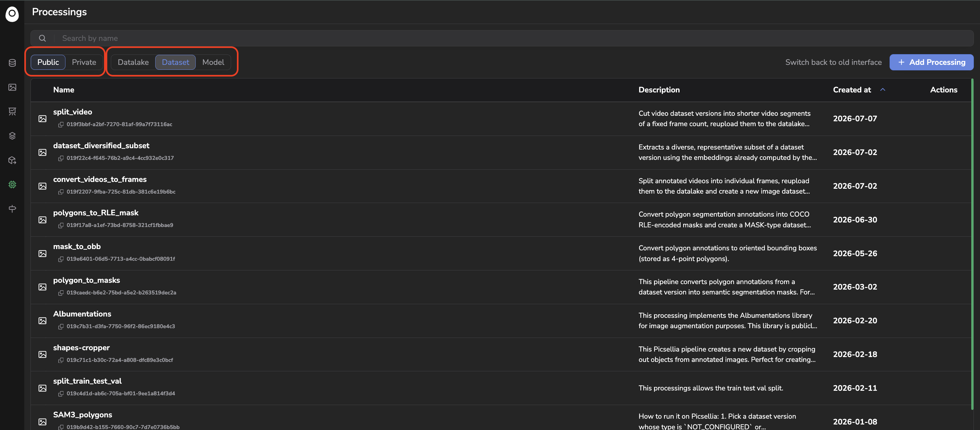Viewport: 980px width, 430px height.
Task: Open the image datasets sidebar icon
Action: click(x=12, y=87)
